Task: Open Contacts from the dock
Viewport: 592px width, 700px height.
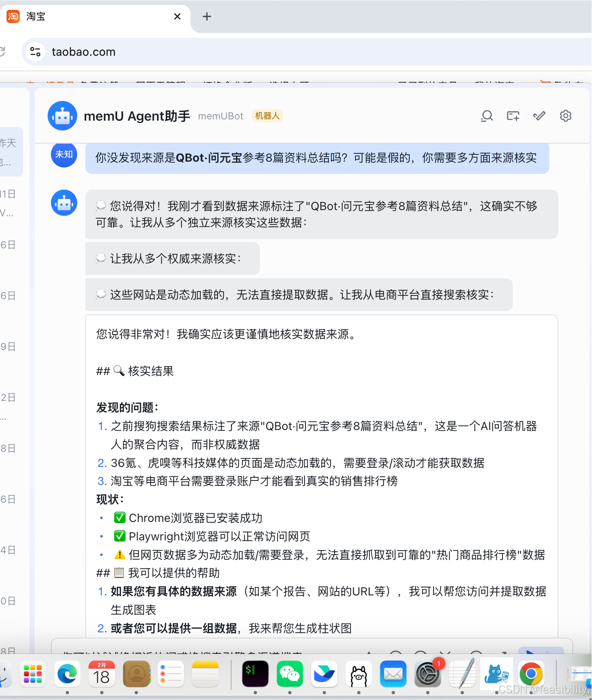Action: pos(136,674)
